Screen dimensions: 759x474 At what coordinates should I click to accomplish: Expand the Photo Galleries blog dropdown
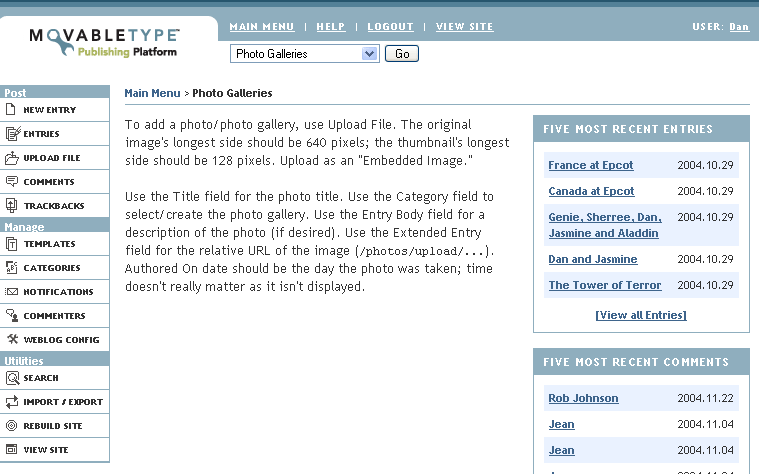pos(369,54)
